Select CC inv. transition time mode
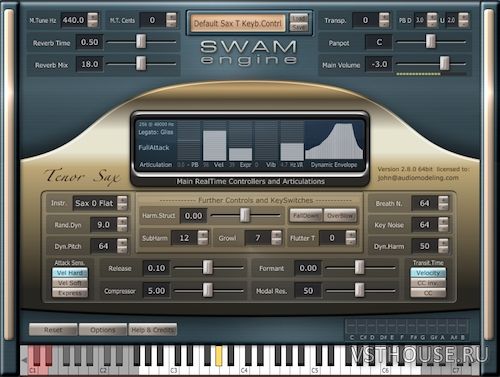Screen dimensions: 500x377 pyautogui.click(x=428, y=283)
